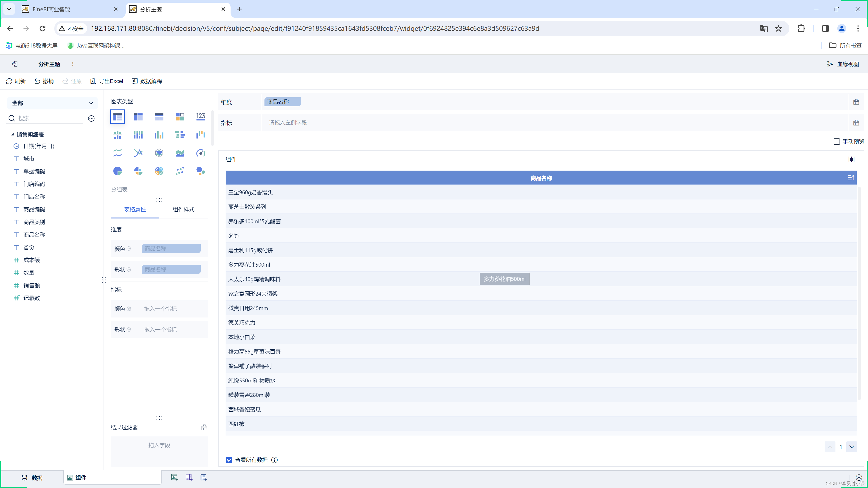The image size is (868, 488).
Task: Click the lock icon on 维度 row
Action: tap(856, 102)
